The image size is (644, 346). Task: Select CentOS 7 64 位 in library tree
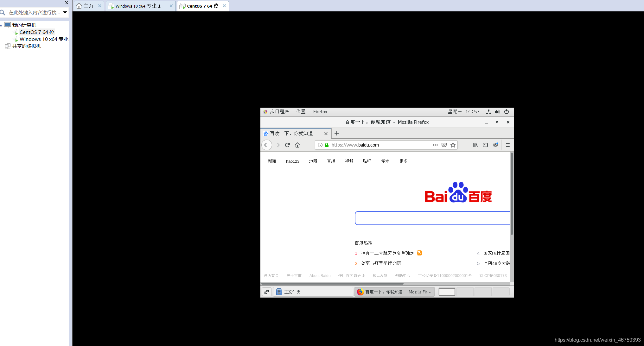pos(37,32)
